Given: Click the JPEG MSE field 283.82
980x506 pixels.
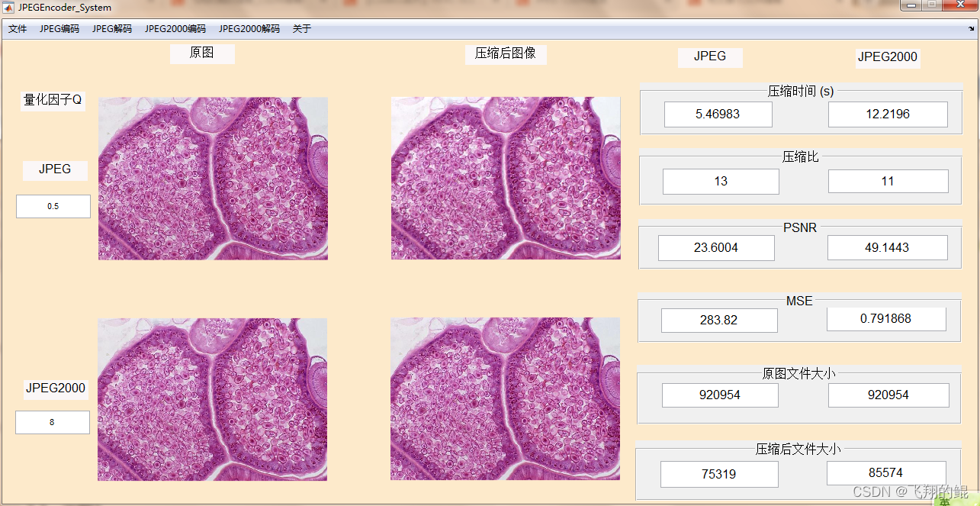Looking at the screenshot, I should point(719,321).
